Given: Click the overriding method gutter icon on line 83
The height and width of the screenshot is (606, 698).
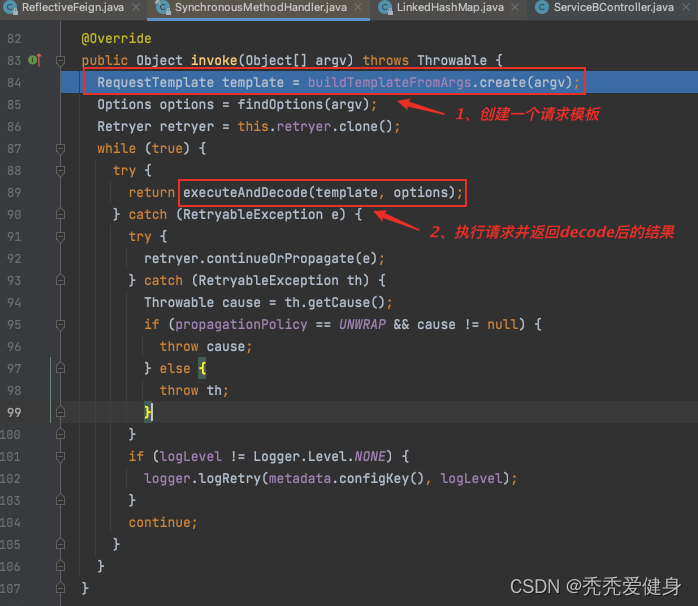Looking at the screenshot, I should coord(35,60).
